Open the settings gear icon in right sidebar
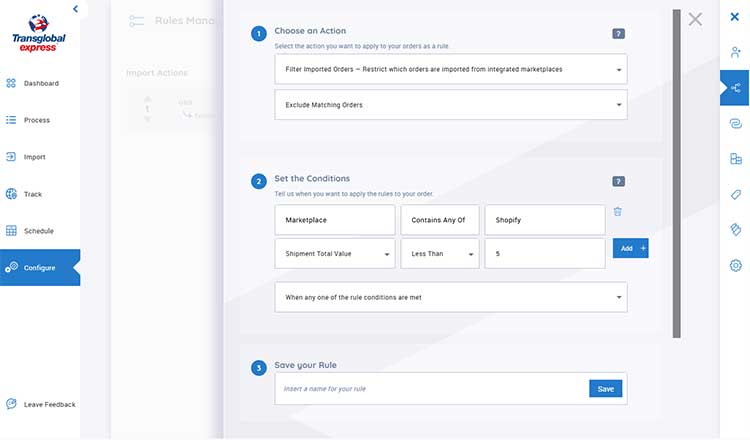Screen dimensions: 750x440 [736, 265]
